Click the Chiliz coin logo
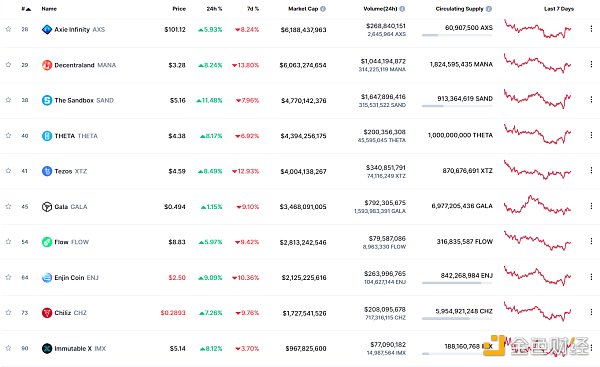600x367 pixels. point(47,313)
